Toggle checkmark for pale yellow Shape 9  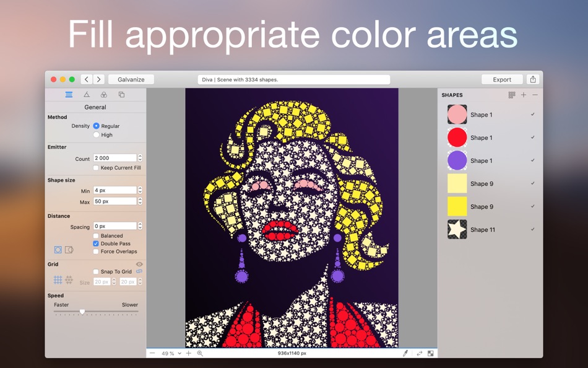(532, 183)
